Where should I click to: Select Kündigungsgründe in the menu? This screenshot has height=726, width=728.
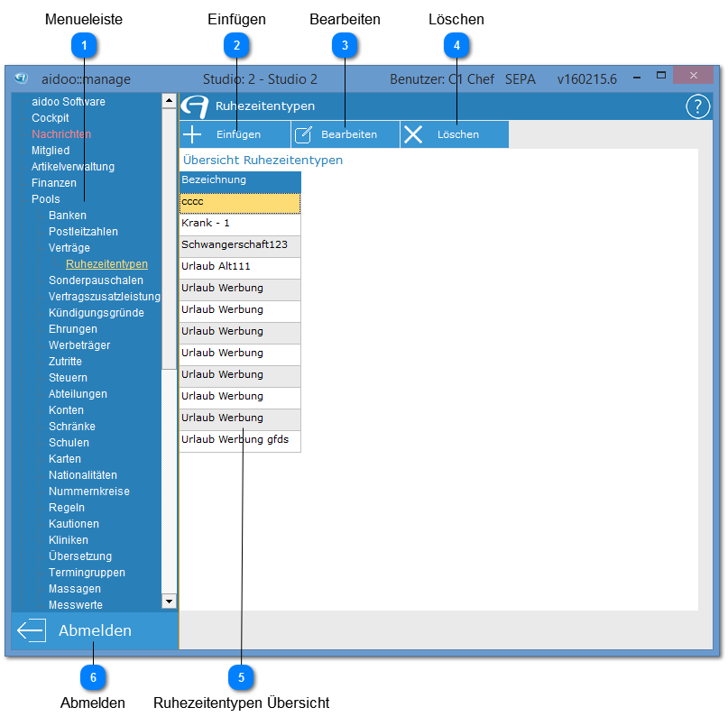tap(97, 313)
